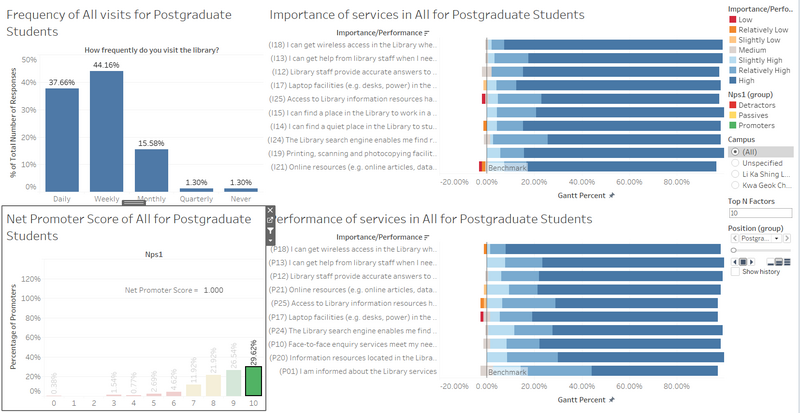Play the position pages forward

pyautogui.click(x=752, y=262)
